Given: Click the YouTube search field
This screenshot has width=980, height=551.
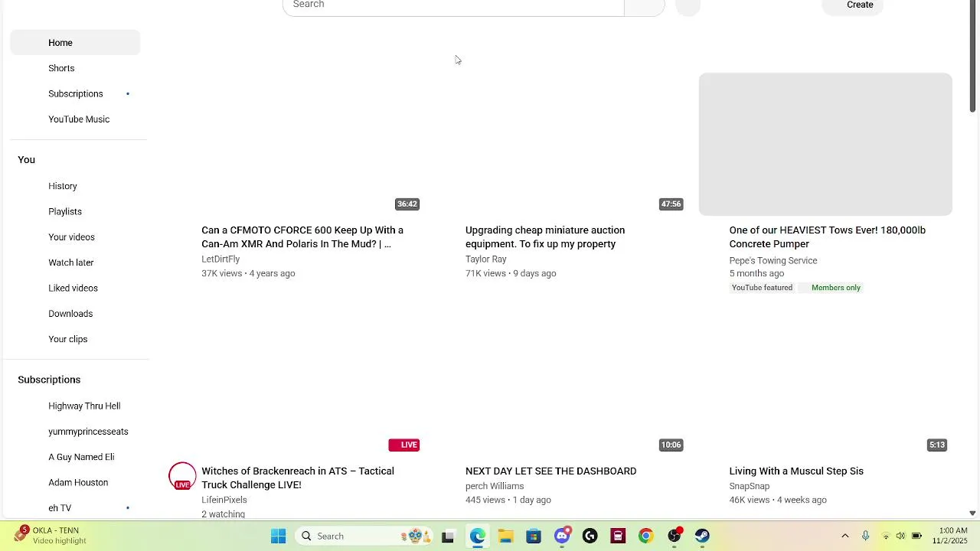Looking at the screenshot, I should coord(453,5).
